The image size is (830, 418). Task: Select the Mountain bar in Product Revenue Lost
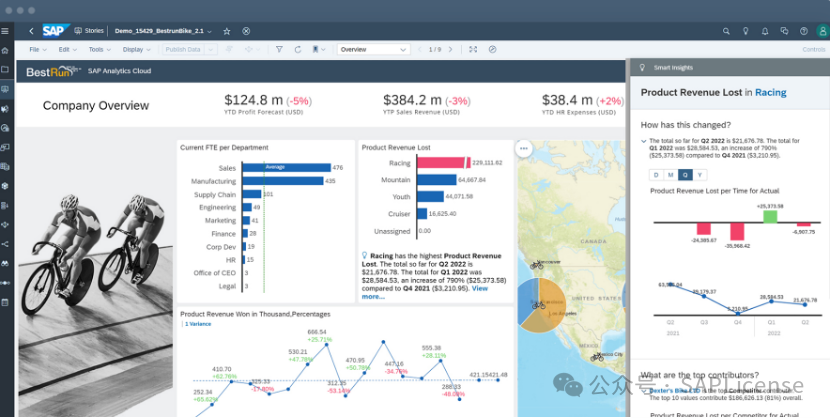point(437,180)
